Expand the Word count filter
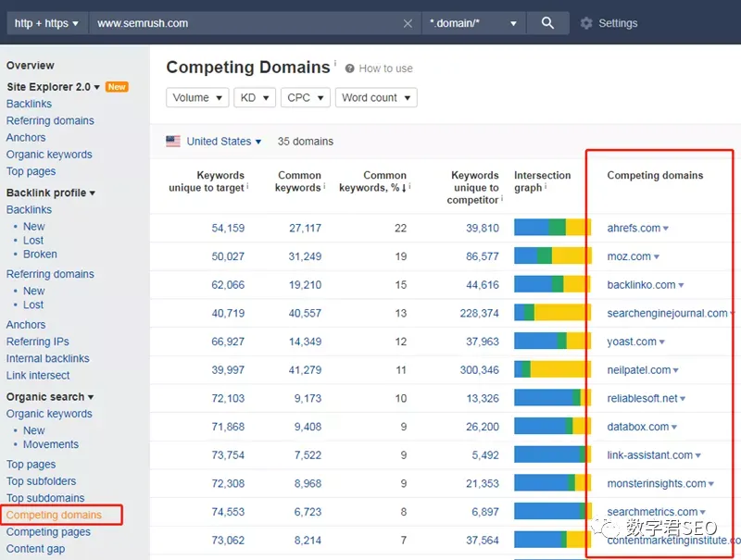 point(376,98)
